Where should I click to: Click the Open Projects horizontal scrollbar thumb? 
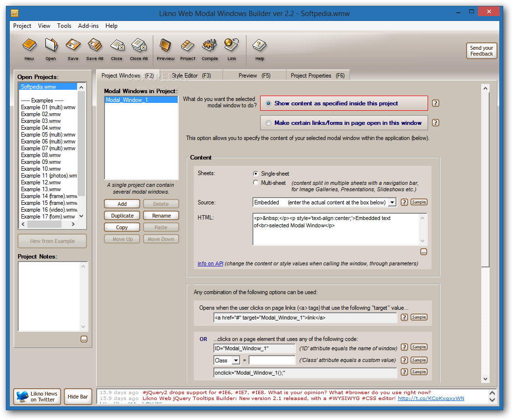point(44,224)
